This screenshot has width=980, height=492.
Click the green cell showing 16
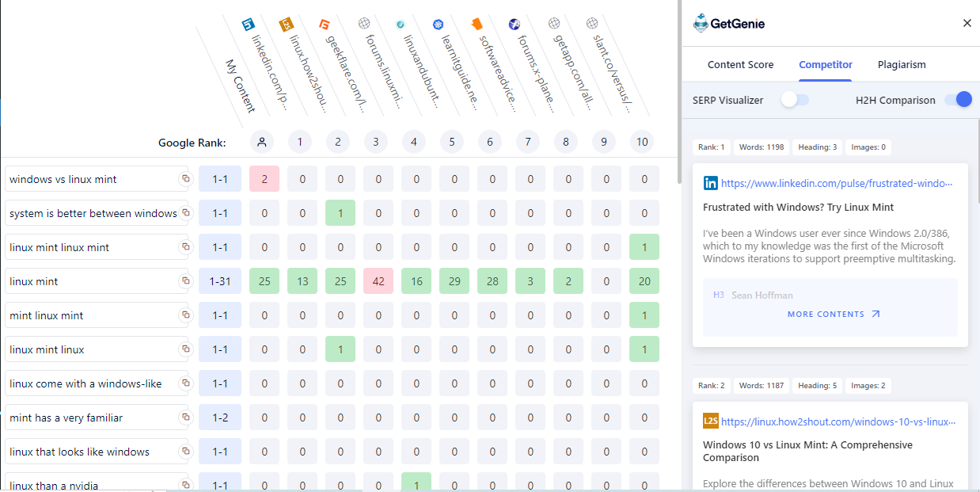[416, 281]
